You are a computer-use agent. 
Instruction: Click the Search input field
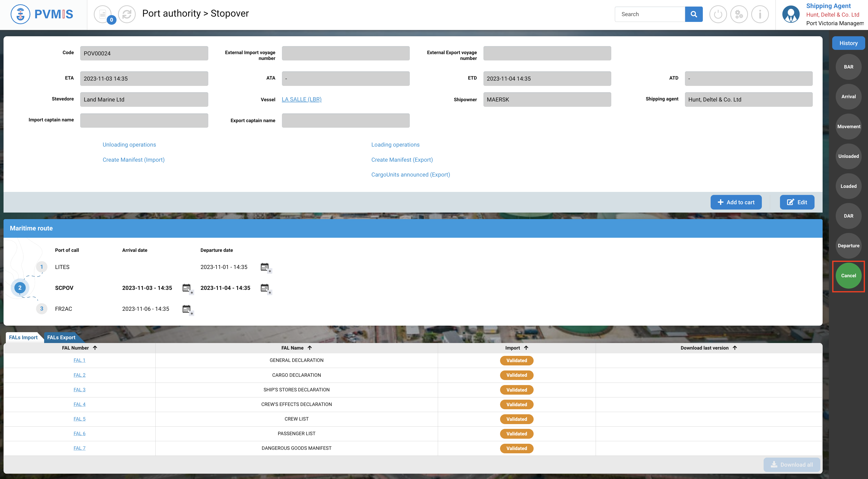click(649, 14)
